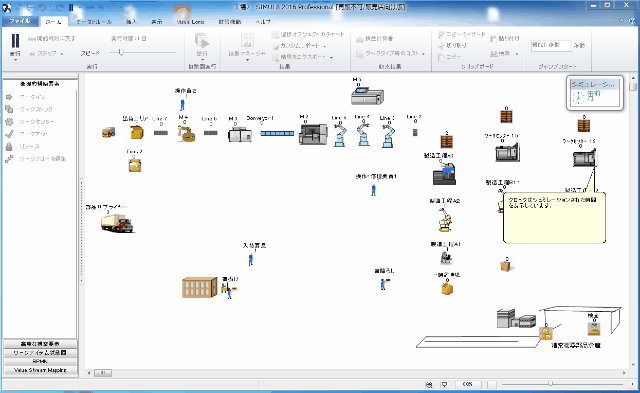Click the Paste button

click(x=504, y=38)
